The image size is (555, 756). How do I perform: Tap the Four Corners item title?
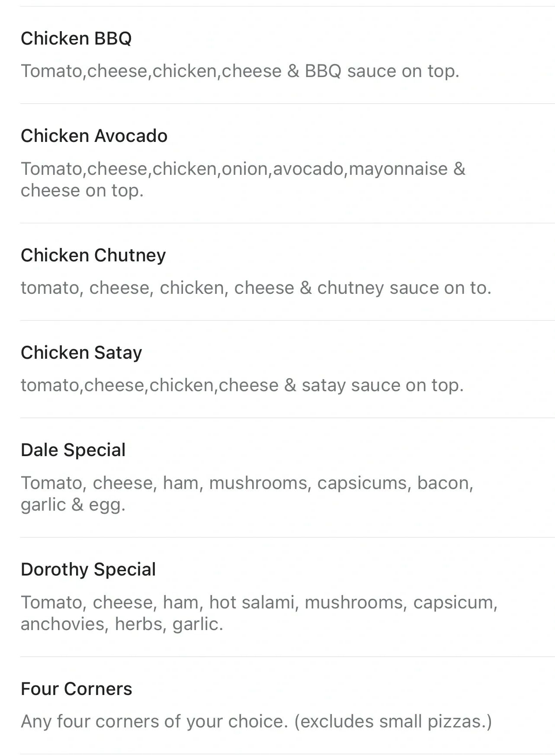point(77,689)
